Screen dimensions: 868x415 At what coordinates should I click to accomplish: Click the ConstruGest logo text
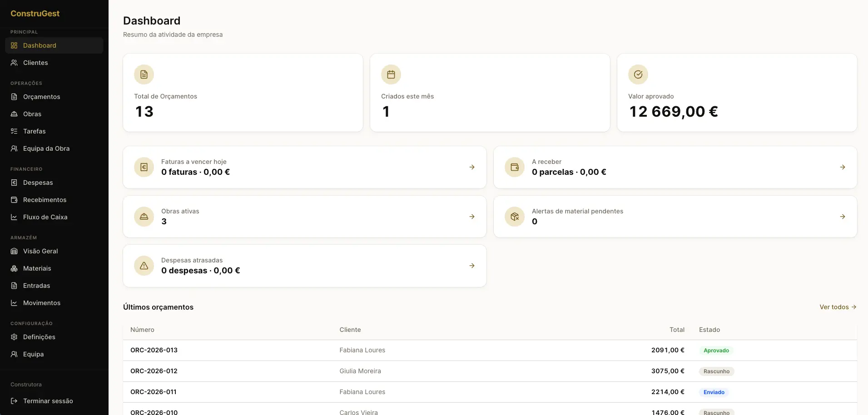tap(35, 14)
